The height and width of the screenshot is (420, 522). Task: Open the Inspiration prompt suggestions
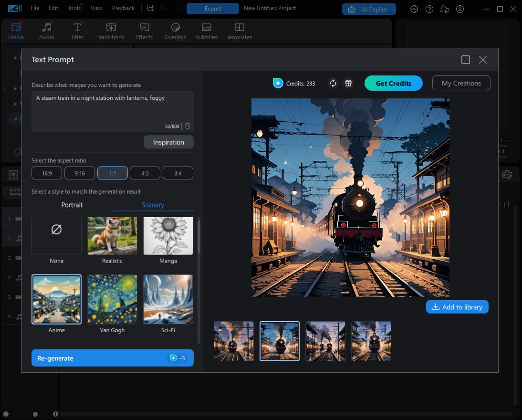pyautogui.click(x=168, y=142)
